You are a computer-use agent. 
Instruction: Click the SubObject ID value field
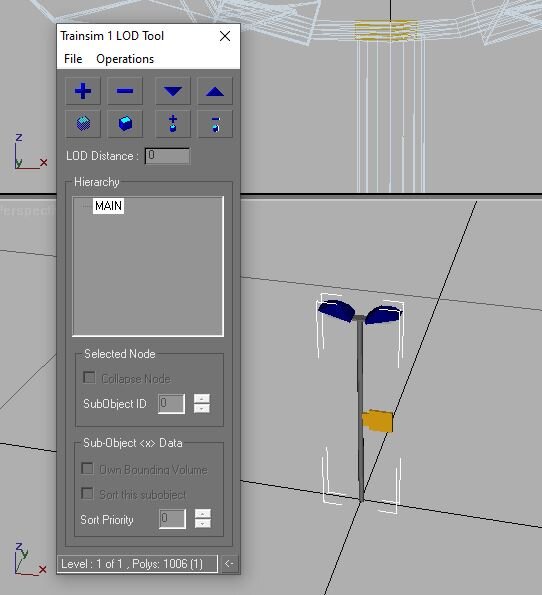pyautogui.click(x=172, y=403)
